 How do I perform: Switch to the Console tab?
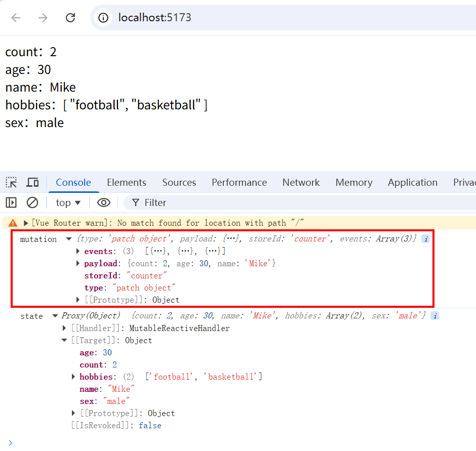(73, 182)
